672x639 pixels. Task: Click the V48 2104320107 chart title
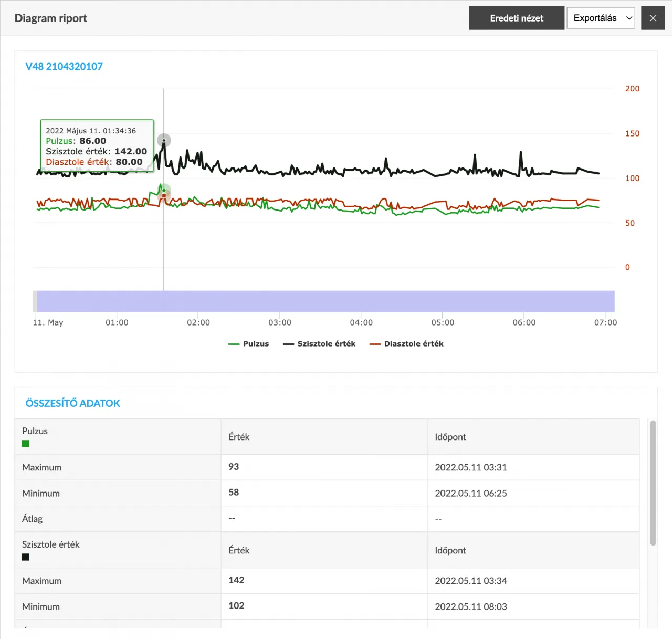point(64,67)
